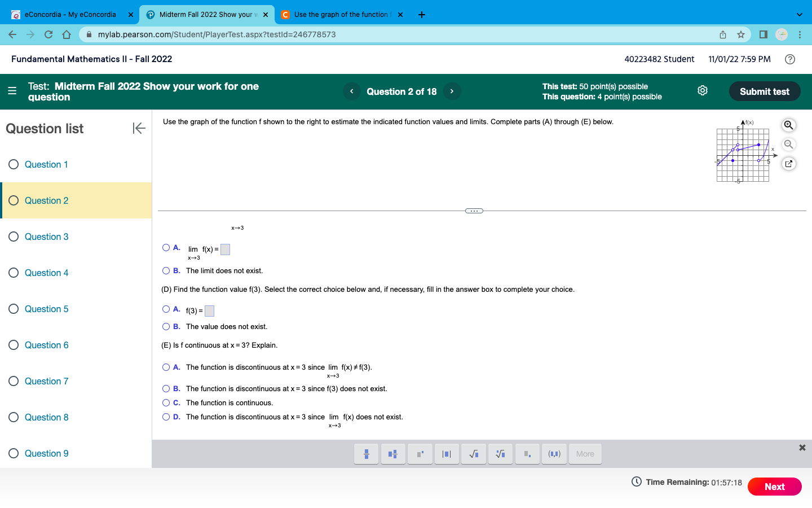Image resolution: width=812 pixels, height=508 pixels.
Task: Insert an ordered pair template
Action: click(554, 453)
